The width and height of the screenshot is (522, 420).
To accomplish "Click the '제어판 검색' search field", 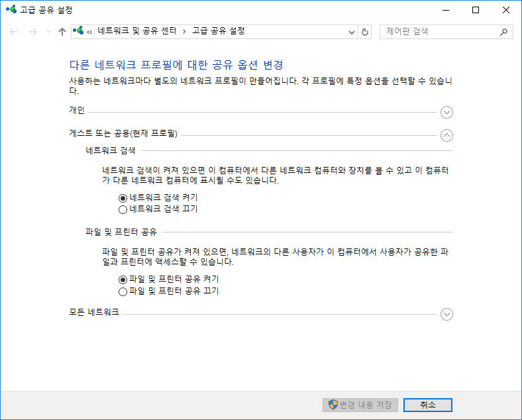I will point(437,32).
